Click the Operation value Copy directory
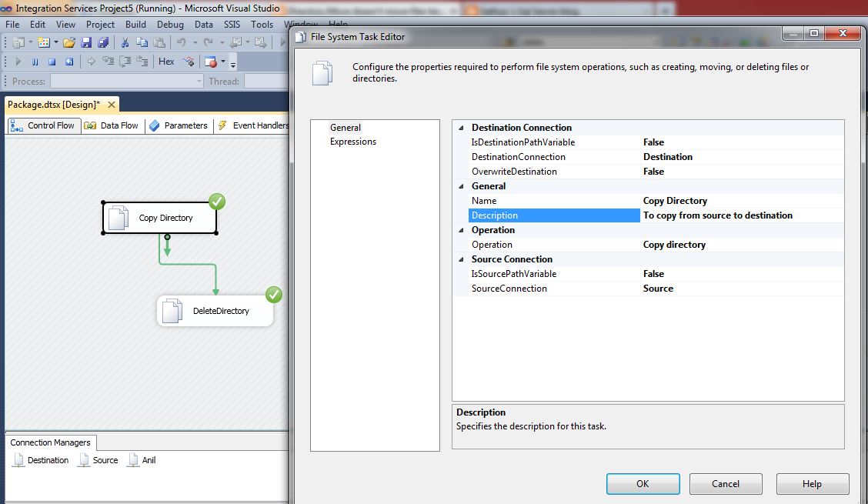 tap(742, 245)
